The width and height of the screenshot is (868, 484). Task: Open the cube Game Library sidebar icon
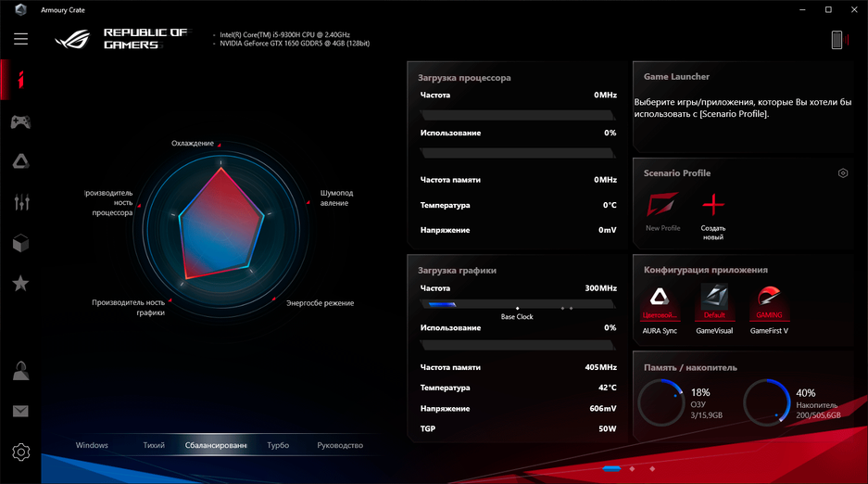tap(21, 243)
